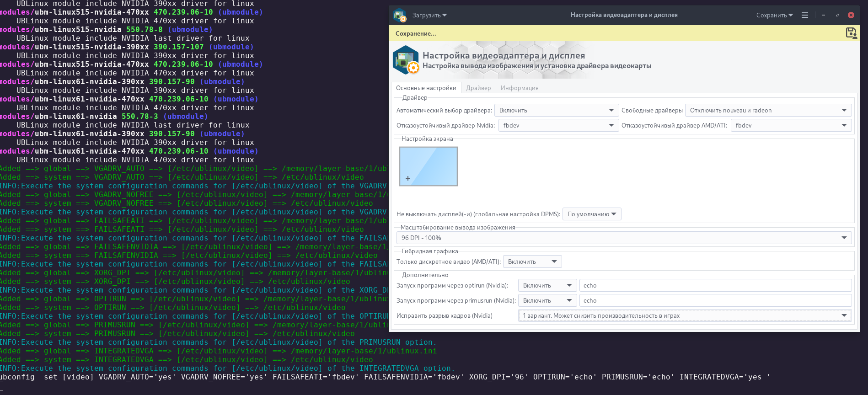
Task: Expand Свободные драйверы dropdown
Action: point(768,110)
